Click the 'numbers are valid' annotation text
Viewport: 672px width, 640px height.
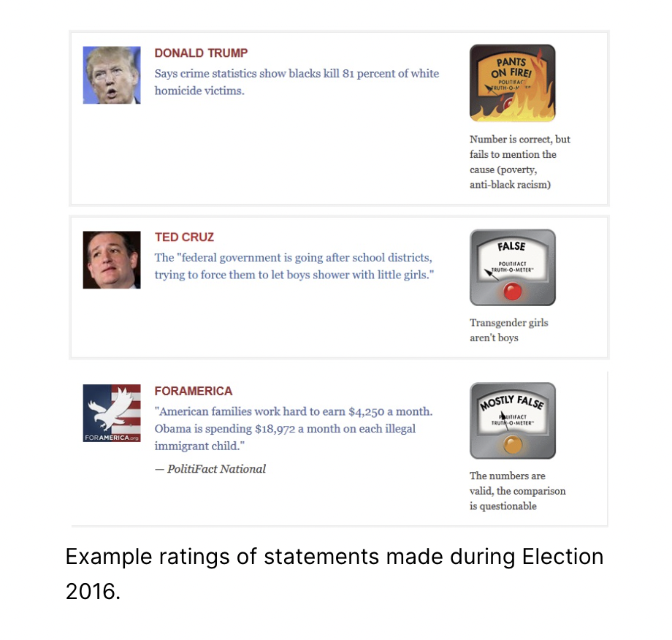[x=517, y=491]
